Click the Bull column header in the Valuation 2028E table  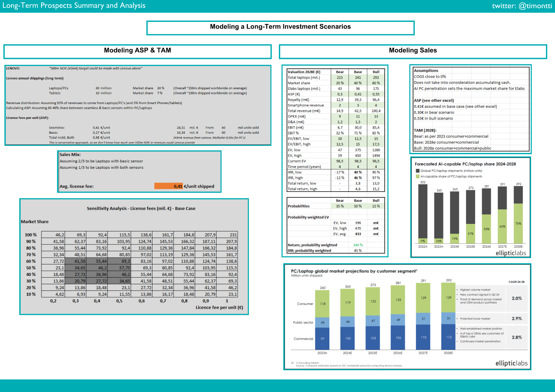click(376, 72)
